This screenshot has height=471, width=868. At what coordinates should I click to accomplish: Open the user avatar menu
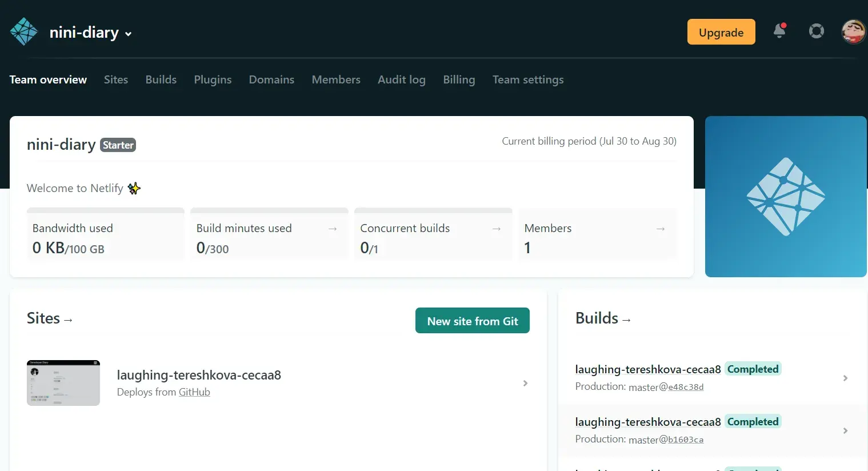(x=854, y=31)
